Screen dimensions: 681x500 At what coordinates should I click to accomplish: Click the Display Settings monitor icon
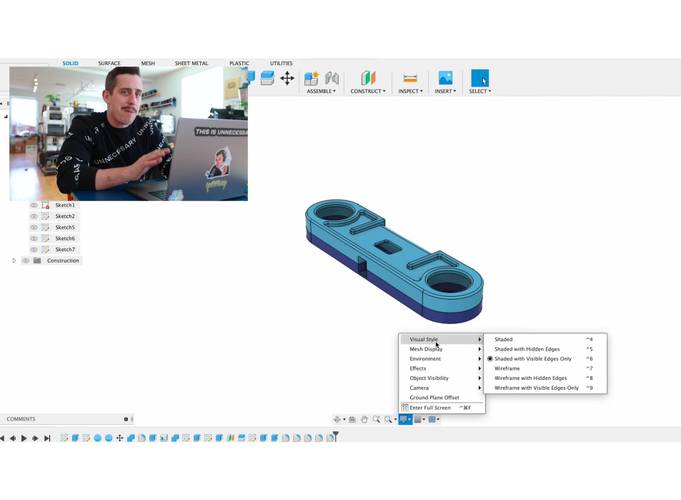point(404,419)
